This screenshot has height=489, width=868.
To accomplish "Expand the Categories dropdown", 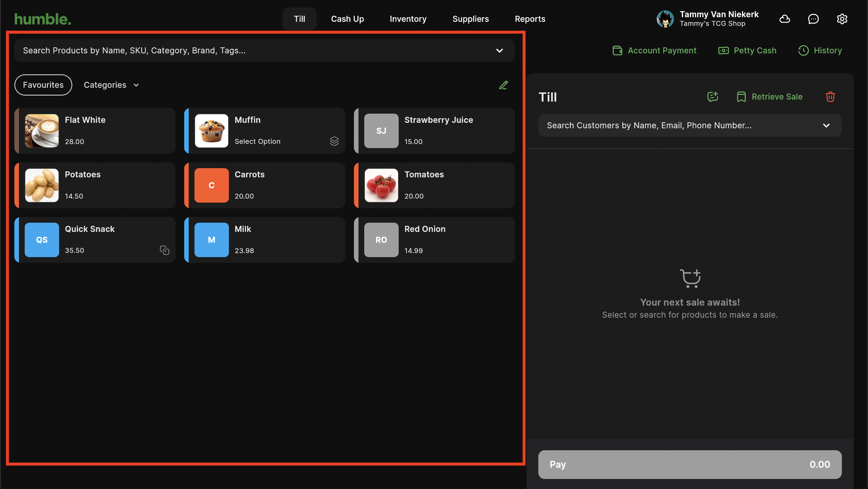I will 111,85.
